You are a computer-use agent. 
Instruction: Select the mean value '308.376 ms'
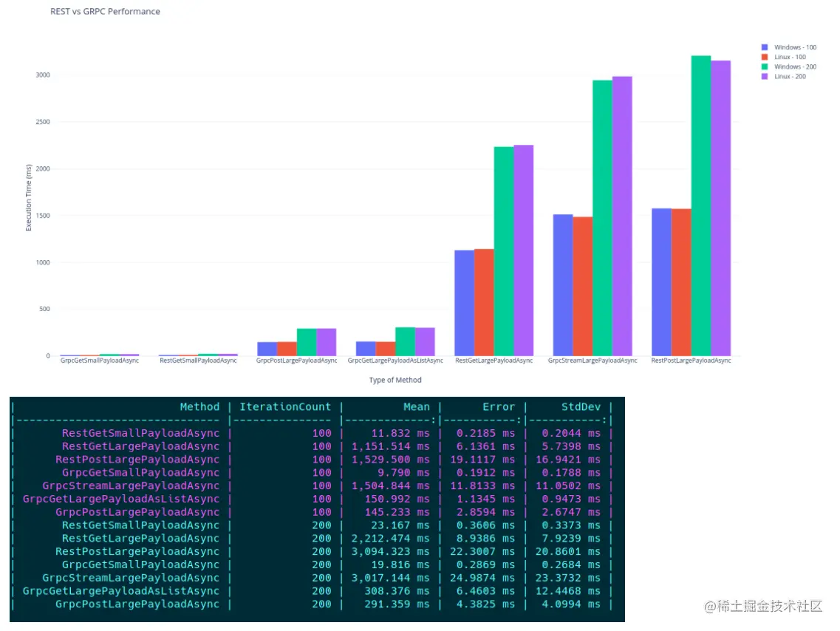click(397, 591)
